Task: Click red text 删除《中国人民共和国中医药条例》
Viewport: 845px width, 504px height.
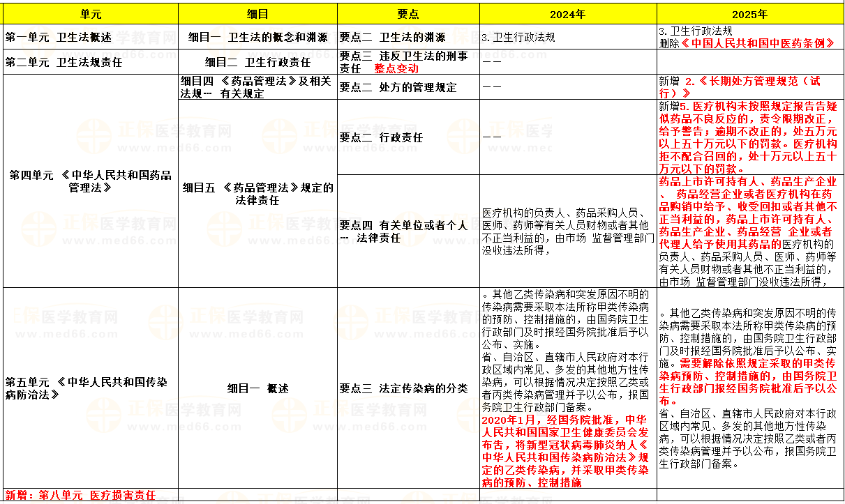Action: [x=747, y=43]
